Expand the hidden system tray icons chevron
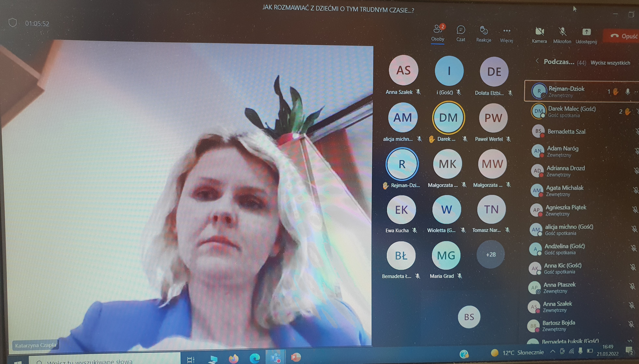Screen dimensions: 639x364 [x=553, y=351]
